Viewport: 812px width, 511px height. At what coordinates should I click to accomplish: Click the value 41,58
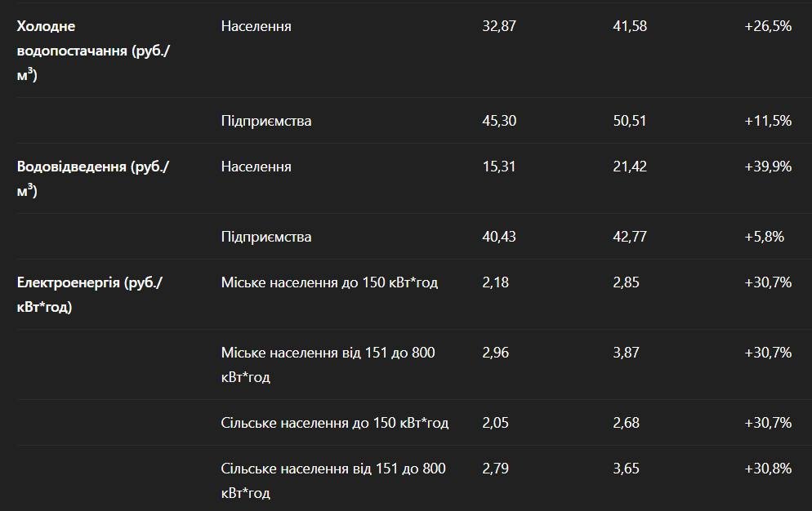[x=629, y=26]
